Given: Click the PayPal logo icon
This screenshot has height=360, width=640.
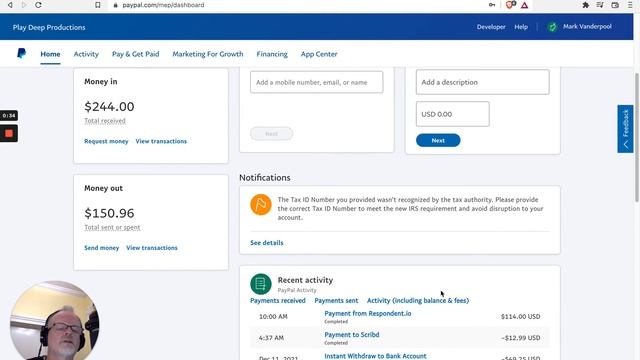Looking at the screenshot, I should 22,53.
